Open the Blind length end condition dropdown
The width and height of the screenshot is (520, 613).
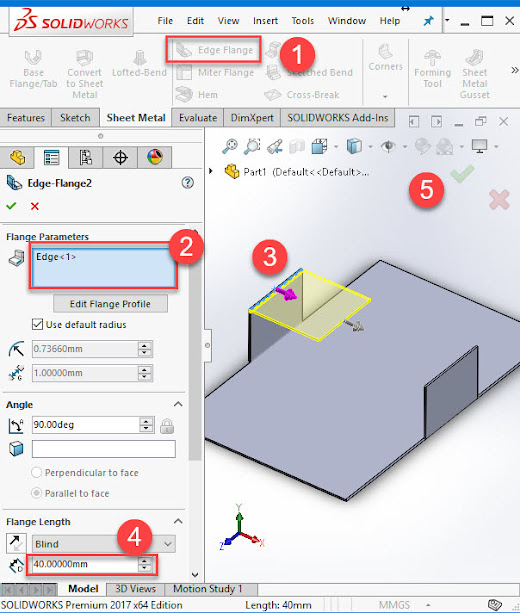(104, 544)
